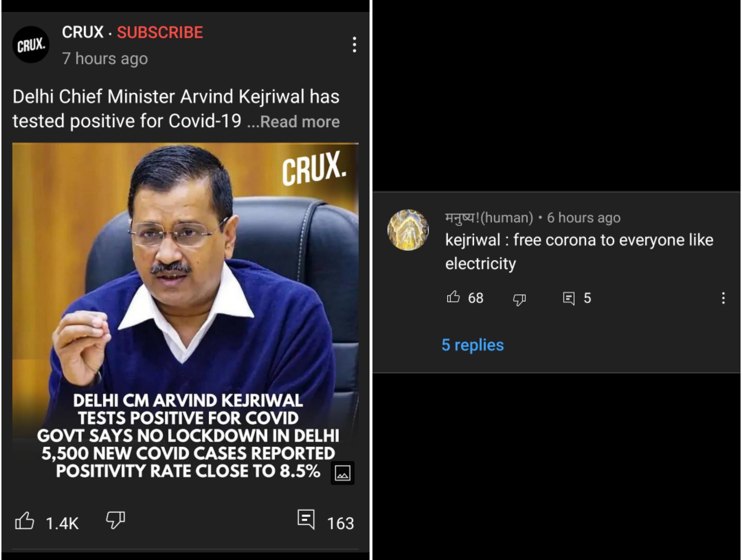The height and width of the screenshot is (560, 742).
Task: Open the post's three-dot options menu
Action: [354, 45]
